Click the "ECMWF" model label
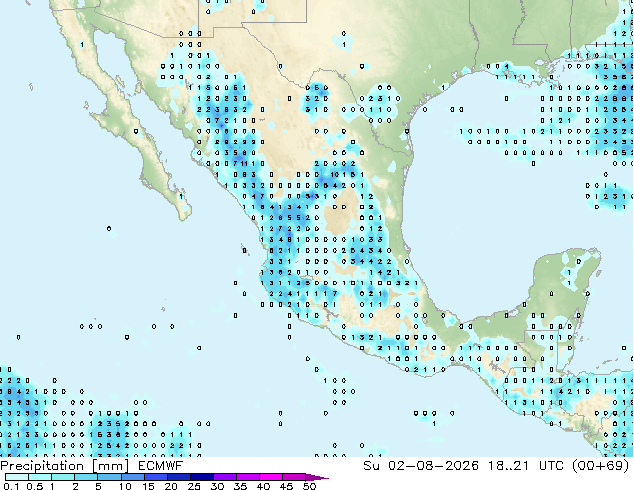Image resolution: width=634 pixels, height=490 pixels. pyautogui.click(x=161, y=466)
